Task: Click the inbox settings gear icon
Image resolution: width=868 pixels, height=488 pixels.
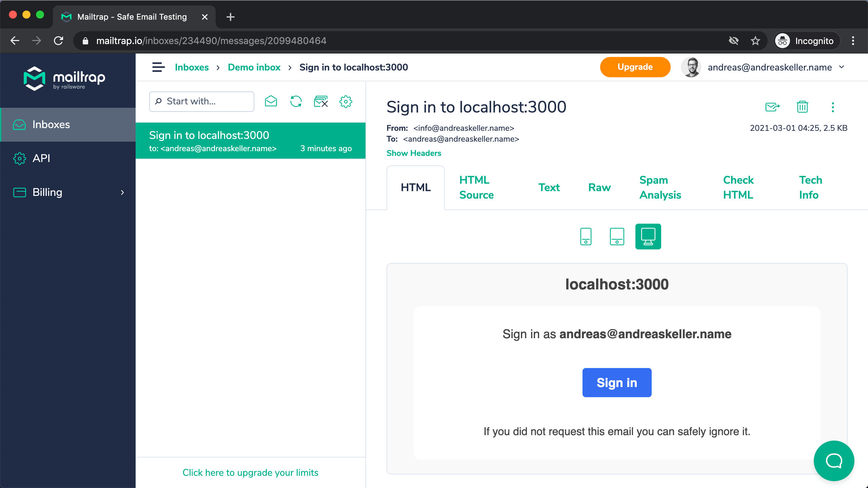Action: pyautogui.click(x=346, y=101)
